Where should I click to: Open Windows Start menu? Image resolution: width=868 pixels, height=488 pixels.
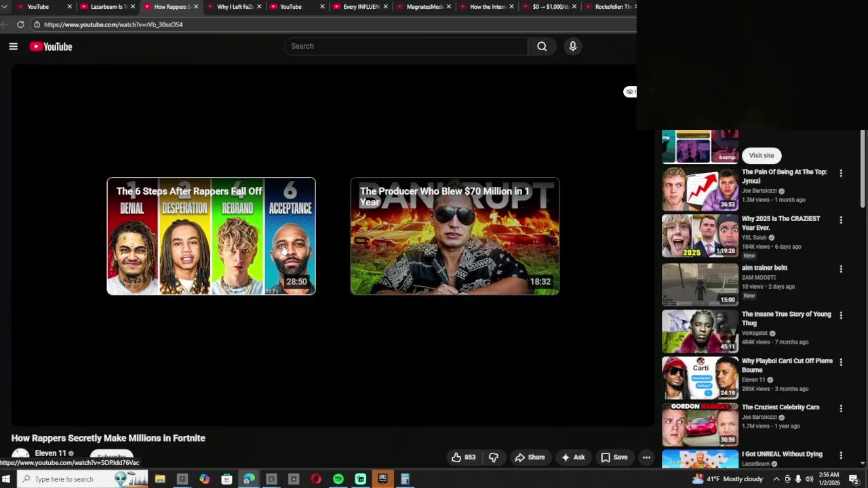(x=6, y=479)
